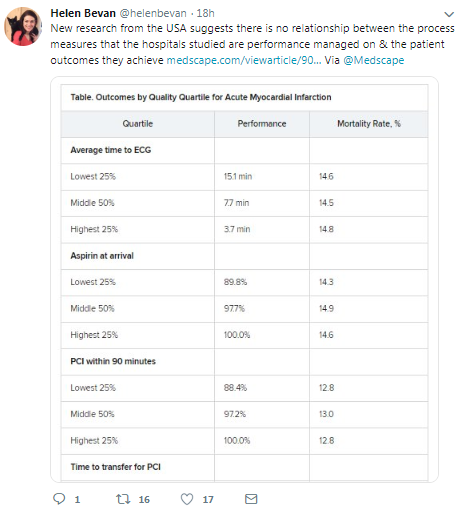Click the Quartile column header
The image size is (461, 507).
[x=138, y=124]
